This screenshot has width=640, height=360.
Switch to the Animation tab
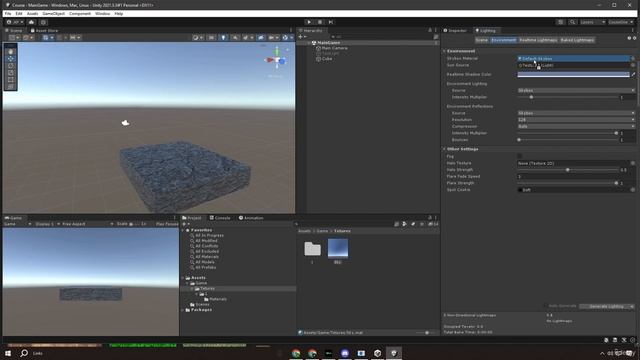[x=251, y=218]
